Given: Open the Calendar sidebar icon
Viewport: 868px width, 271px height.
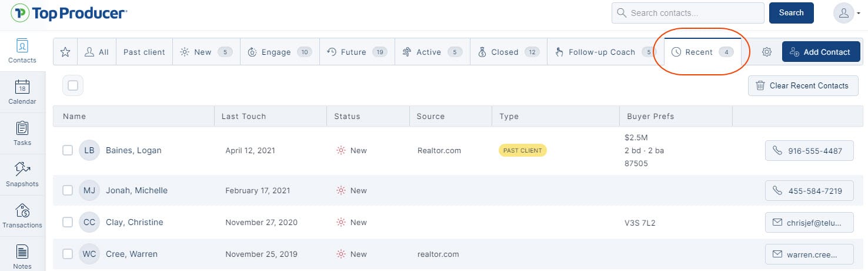Looking at the screenshot, I should [22, 92].
